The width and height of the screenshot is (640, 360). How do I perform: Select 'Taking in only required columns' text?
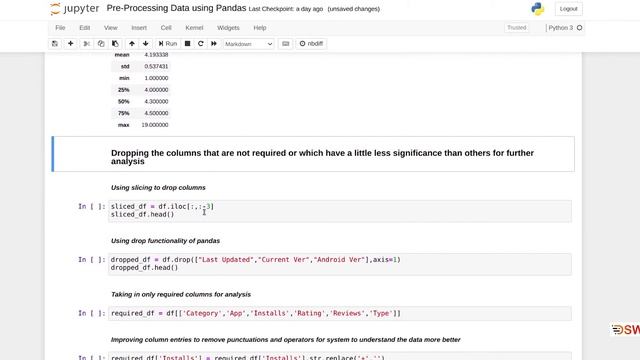181,294
